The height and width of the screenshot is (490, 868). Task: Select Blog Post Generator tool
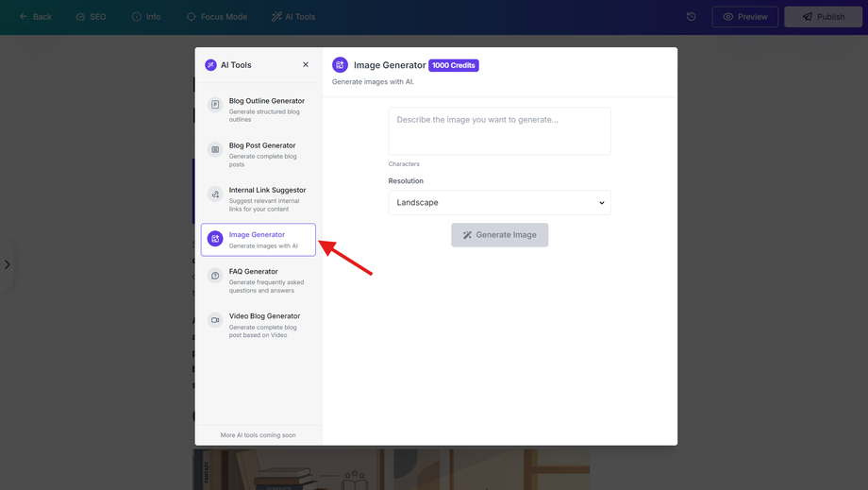[x=258, y=155]
